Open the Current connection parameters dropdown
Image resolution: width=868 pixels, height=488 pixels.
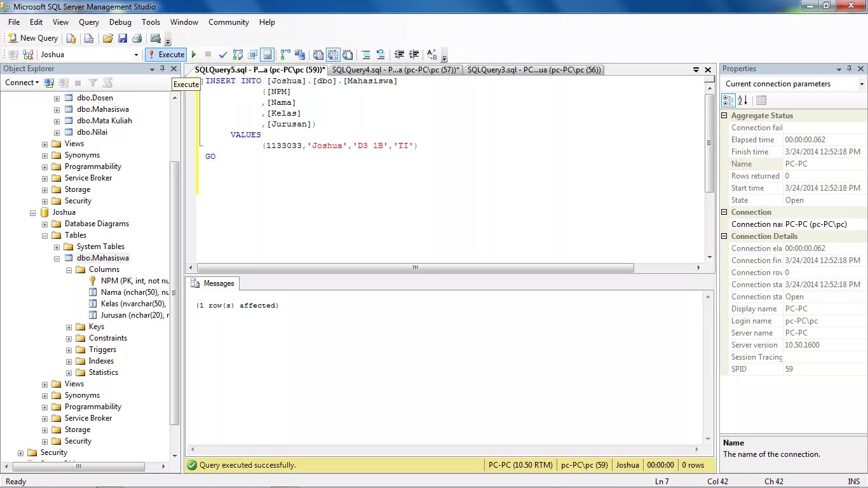862,84
